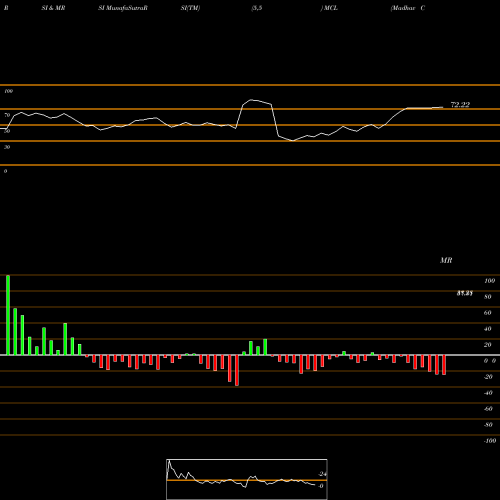
Task: Click the '(Madhav C' header text
Action: coord(408,8)
